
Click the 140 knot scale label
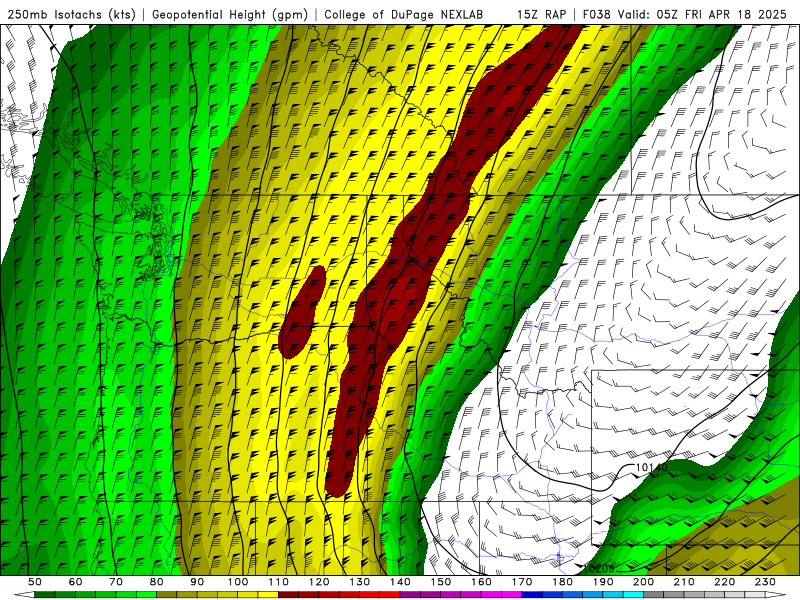pyautogui.click(x=400, y=582)
